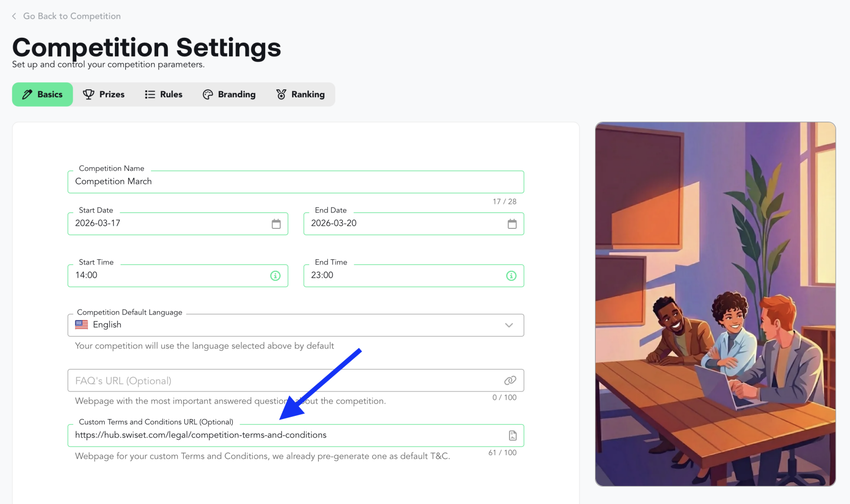
Task: Go to the Ranking tab
Action: [x=300, y=94]
